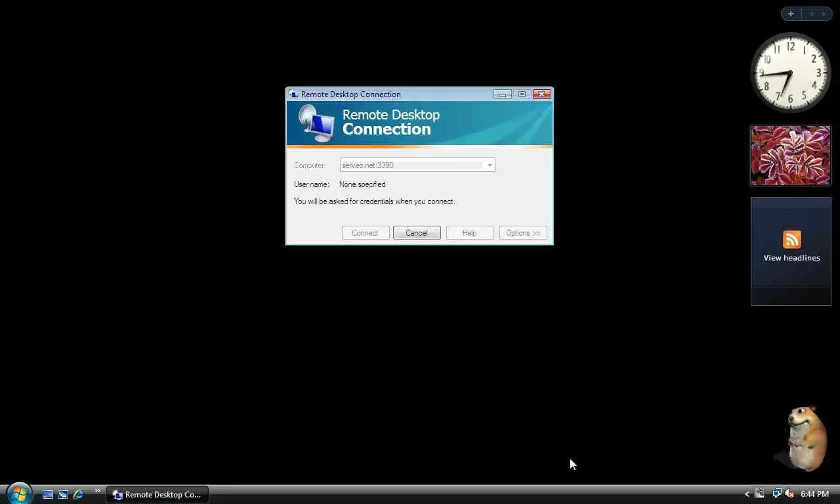The image size is (840, 504).
Task: Close the Remote Desktop Connection window
Action: (541, 94)
